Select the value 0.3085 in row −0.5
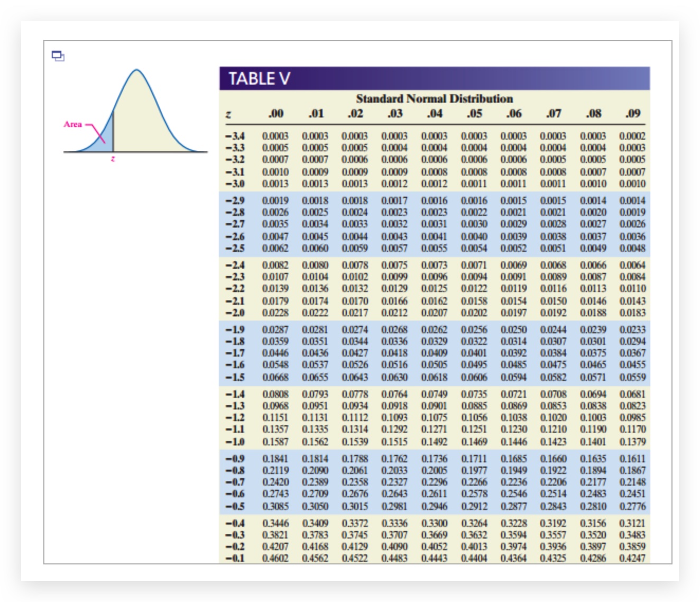This screenshot has height=602, width=700. click(275, 506)
